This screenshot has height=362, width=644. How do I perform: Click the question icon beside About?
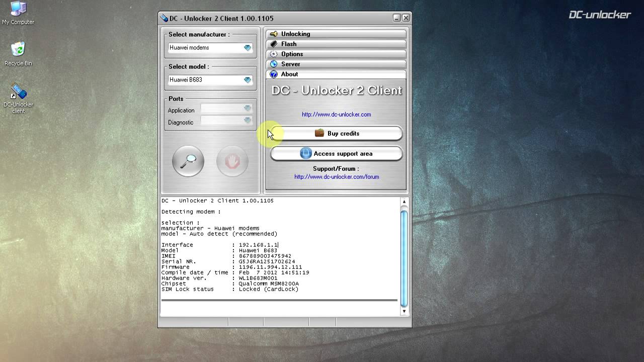[274, 74]
